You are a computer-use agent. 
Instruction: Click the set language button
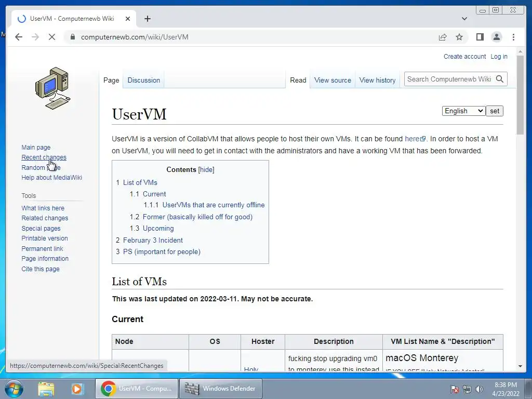(495, 111)
